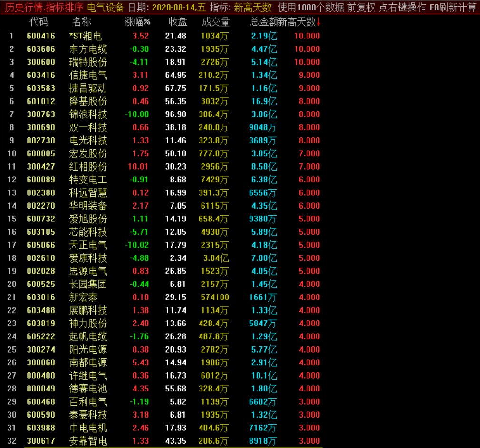Select 新宏泰 row
480x448 pixels.
coord(83,297)
